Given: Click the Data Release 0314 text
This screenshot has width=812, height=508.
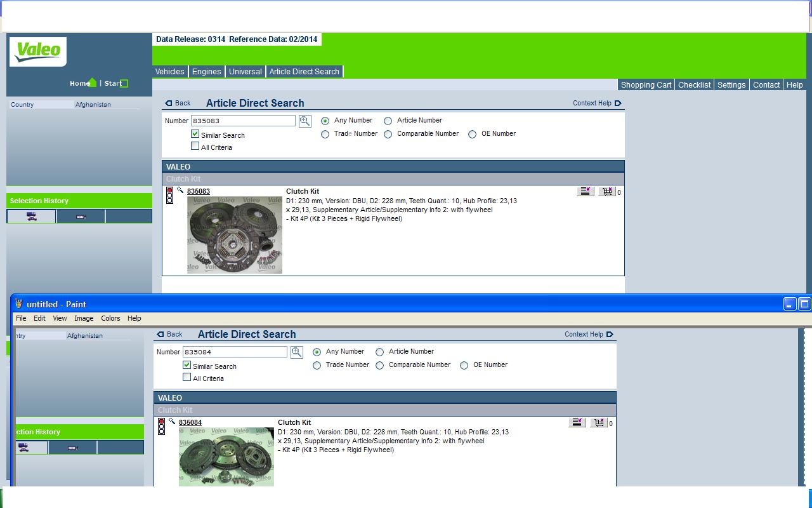Looking at the screenshot, I should point(191,39).
